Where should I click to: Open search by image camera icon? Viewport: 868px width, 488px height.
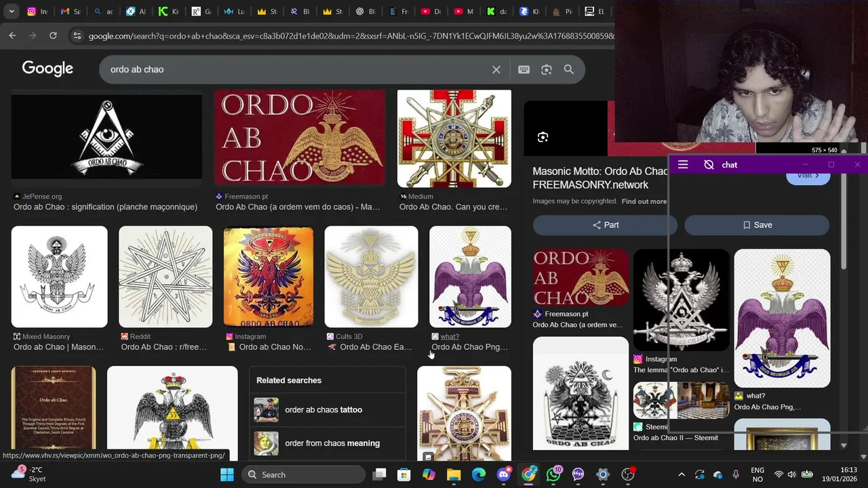pos(547,69)
